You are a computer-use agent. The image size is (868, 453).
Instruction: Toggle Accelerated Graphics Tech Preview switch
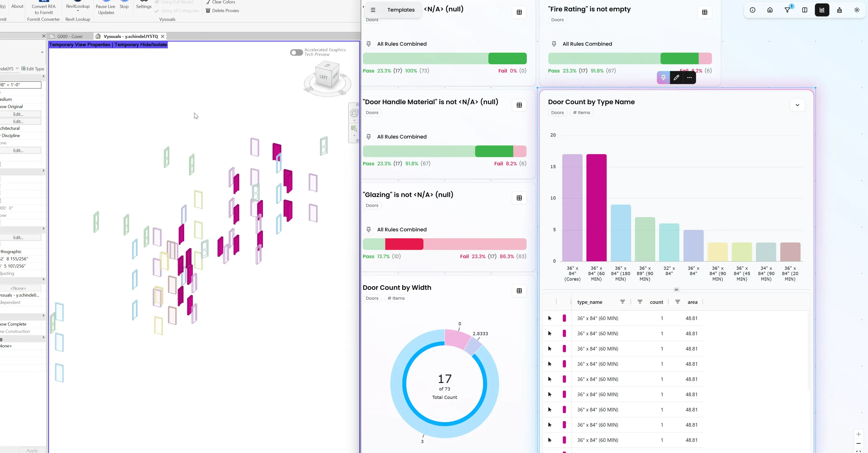point(296,52)
